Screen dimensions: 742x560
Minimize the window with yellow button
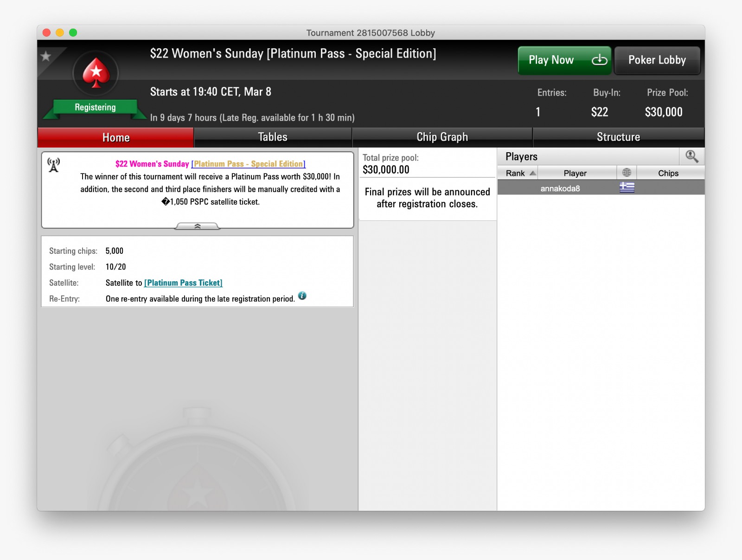pos(60,32)
